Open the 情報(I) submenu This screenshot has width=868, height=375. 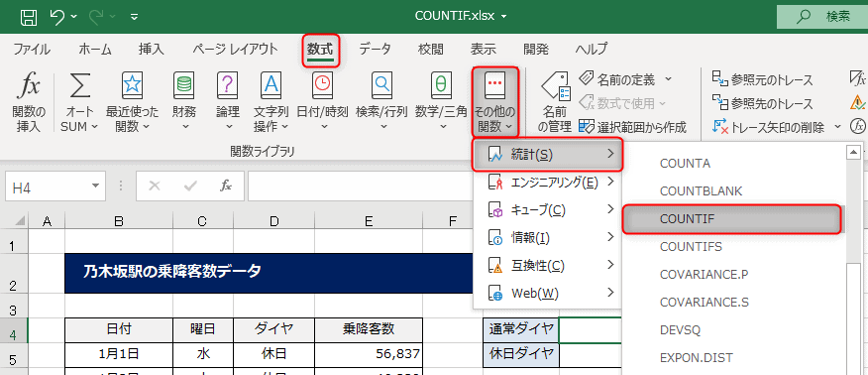click(x=547, y=238)
